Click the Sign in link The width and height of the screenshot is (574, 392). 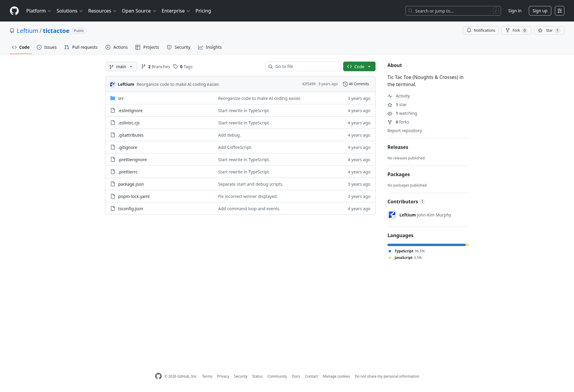coord(515,11)
